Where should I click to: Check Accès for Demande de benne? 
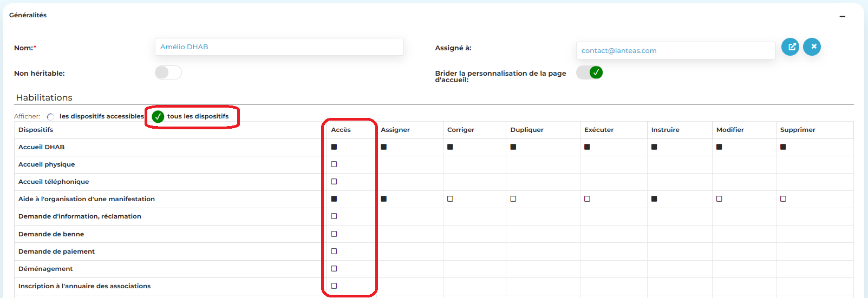coord(334,234)
